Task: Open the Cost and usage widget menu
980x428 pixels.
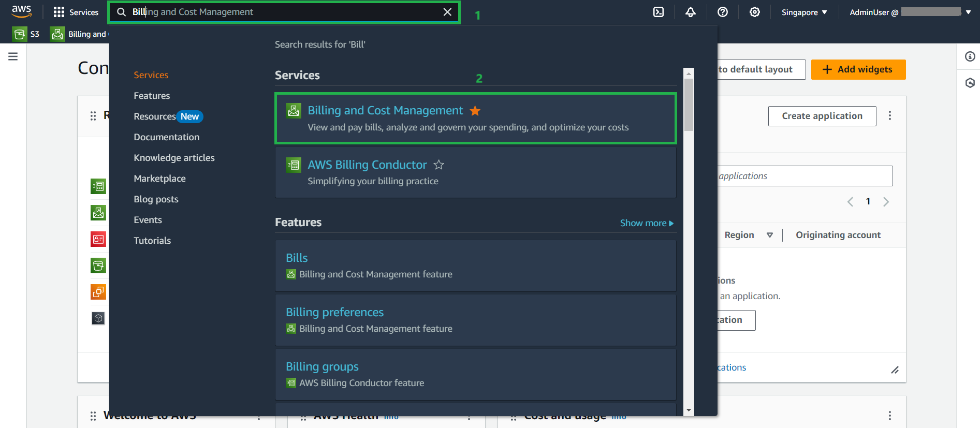Action: coord(890,416)
